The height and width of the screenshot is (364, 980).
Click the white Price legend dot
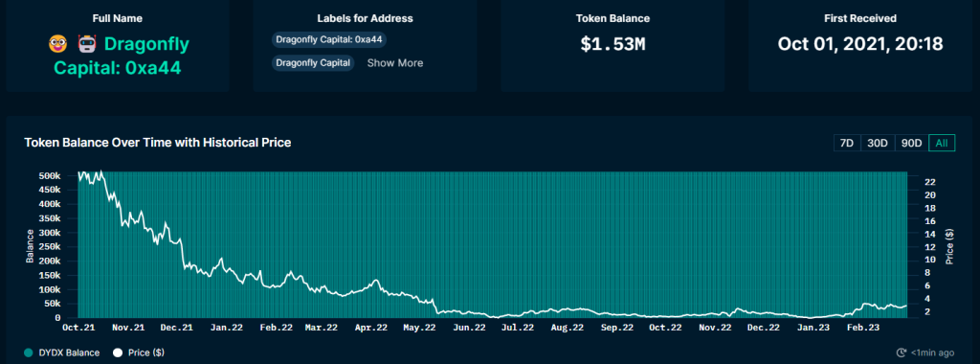coord(118,353)
